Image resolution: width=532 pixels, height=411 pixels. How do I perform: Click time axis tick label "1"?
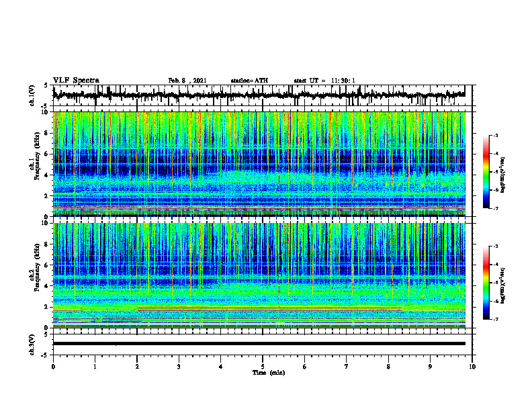pos(95,367)
